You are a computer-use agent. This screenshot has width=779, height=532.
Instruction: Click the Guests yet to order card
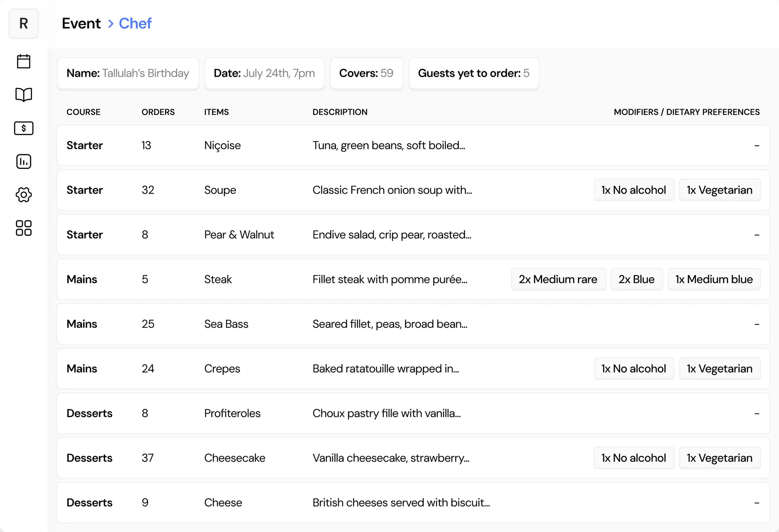(x=473, y=73)
